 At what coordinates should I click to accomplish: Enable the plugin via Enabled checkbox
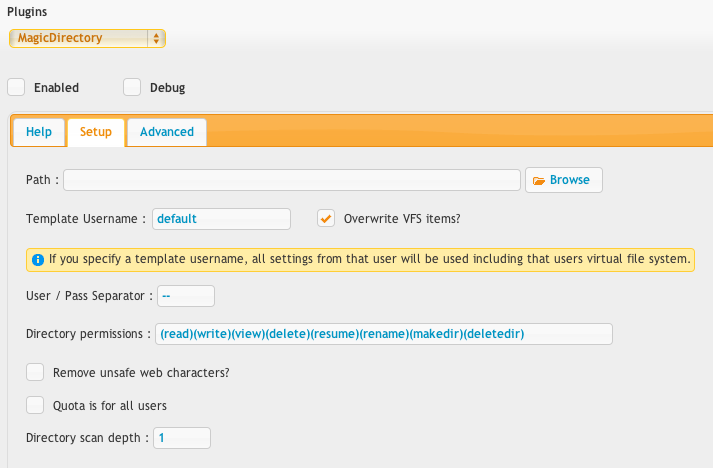(x=16, y=87)
